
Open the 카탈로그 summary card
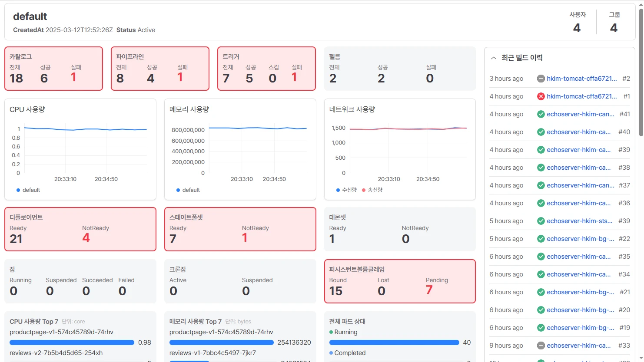(x=53, y=69)
